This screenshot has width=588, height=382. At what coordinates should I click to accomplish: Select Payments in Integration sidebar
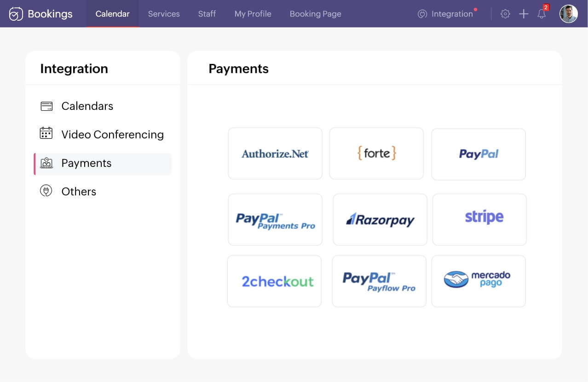103,164
